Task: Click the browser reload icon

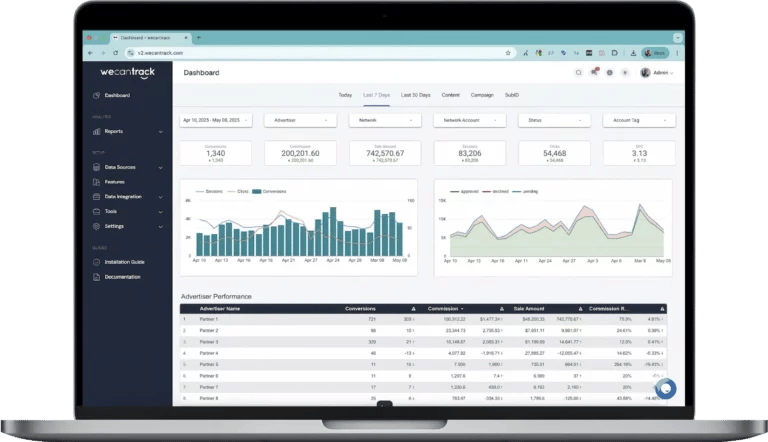Action: (116, 53)
